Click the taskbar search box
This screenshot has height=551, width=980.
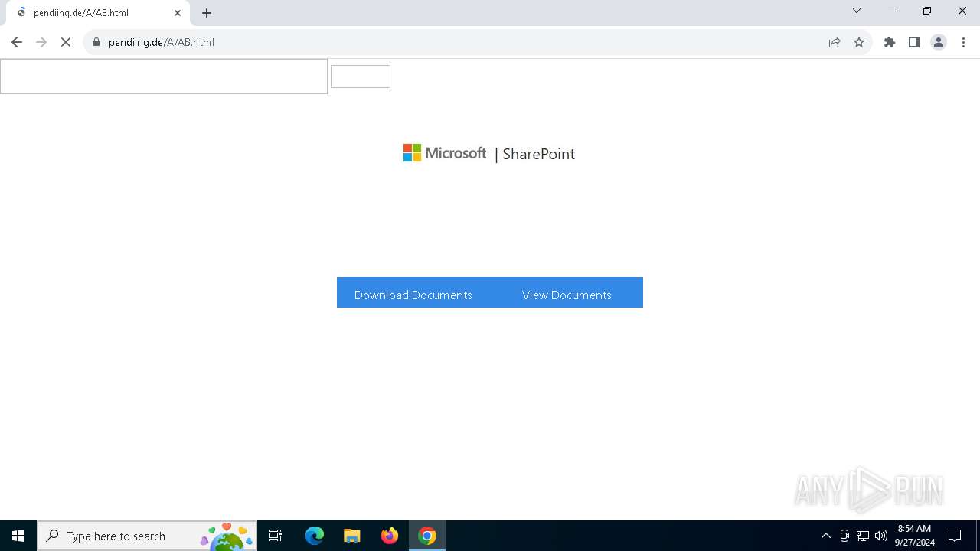tap(147, 536)
